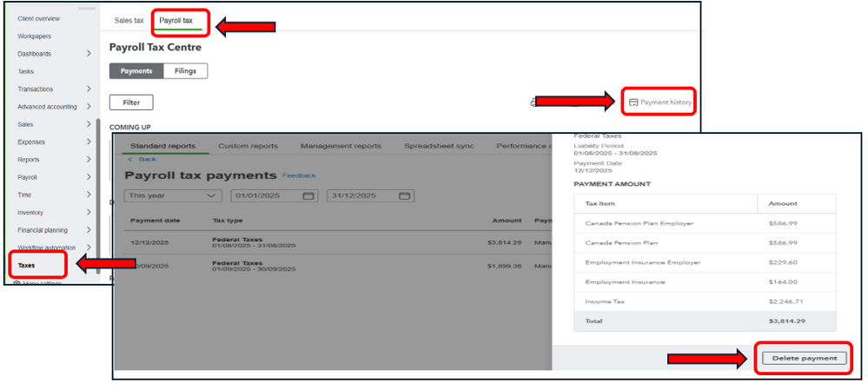This screenshot has height=390, width=868.
Task: Click the Delete payment button
Action: click(805, 359)
